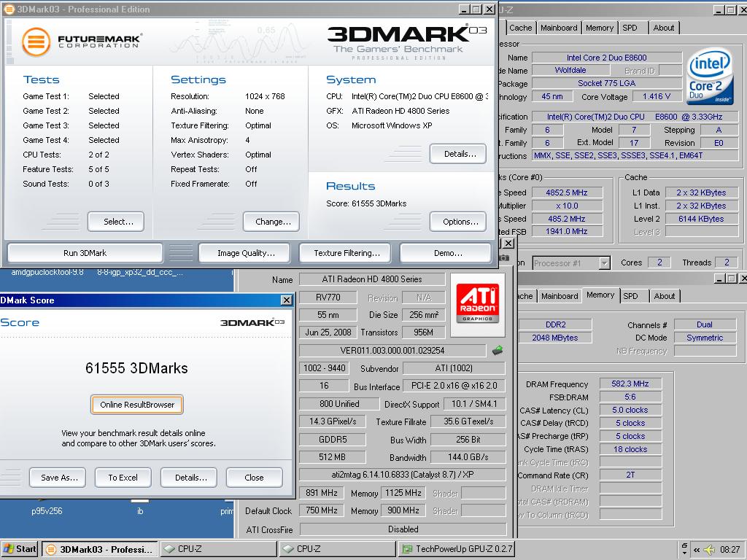Click the Core Voltage 1.416 V value

656,96
